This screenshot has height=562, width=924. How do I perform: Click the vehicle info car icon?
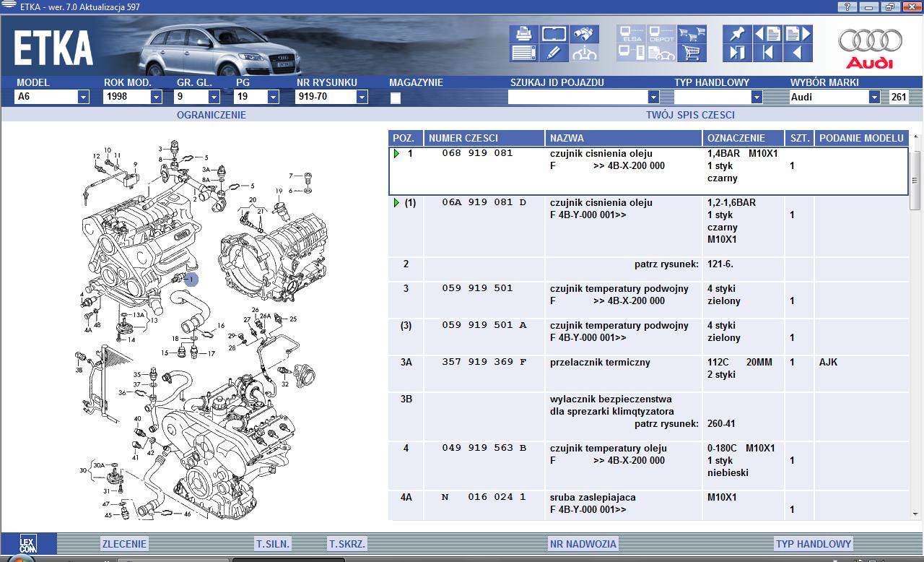pos(584,53)
